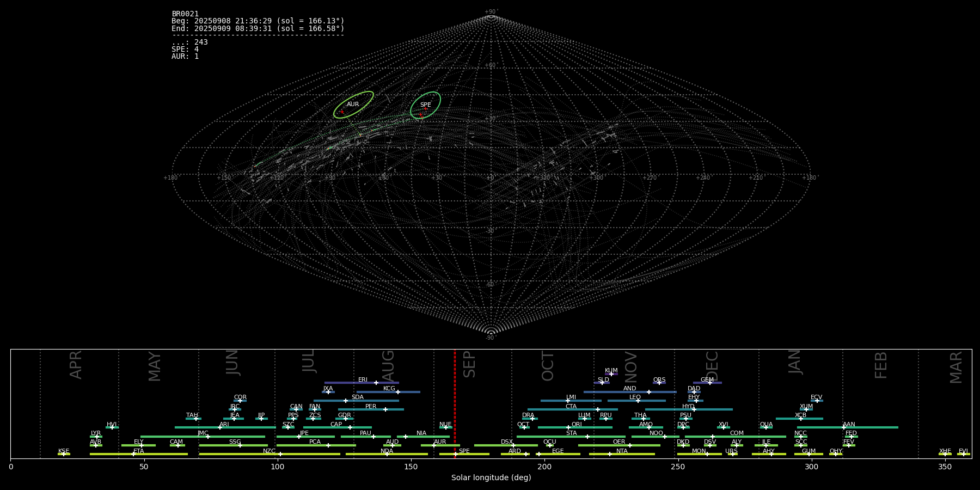Click the AAN shower label in timeline
This screenshot has width=980, height=490.
click(x=849, y=425)
